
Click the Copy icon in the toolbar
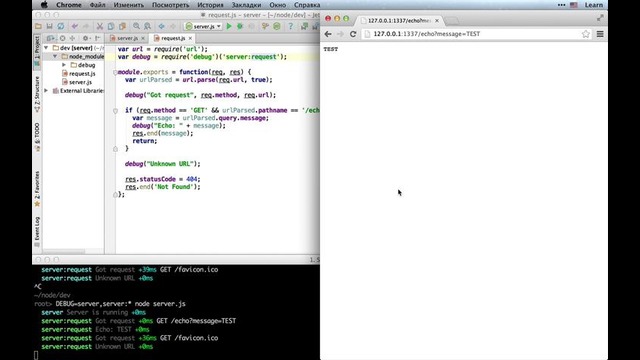(111, 26)
